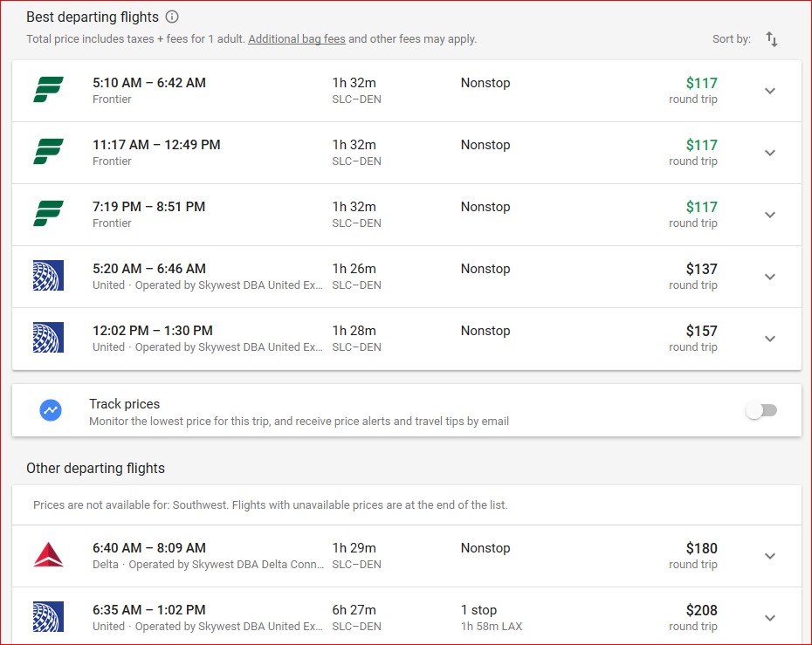This screenshot has width=812, height=645.
Task: Expand the 5:10 AM Frontier flight details
Action: tap(770, 91)
